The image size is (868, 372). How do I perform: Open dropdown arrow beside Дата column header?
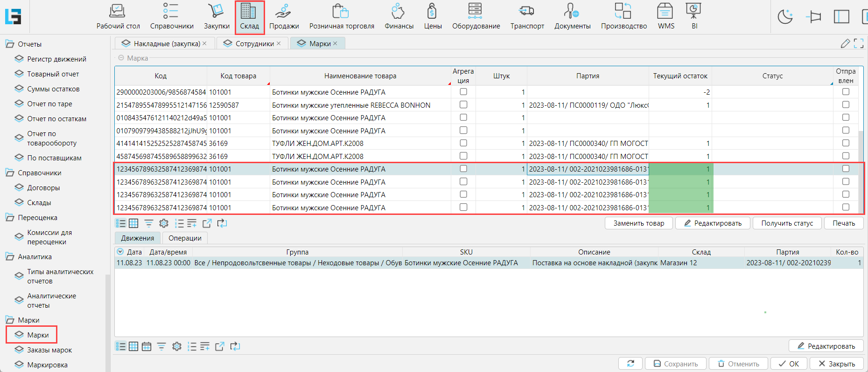[120, 252]
